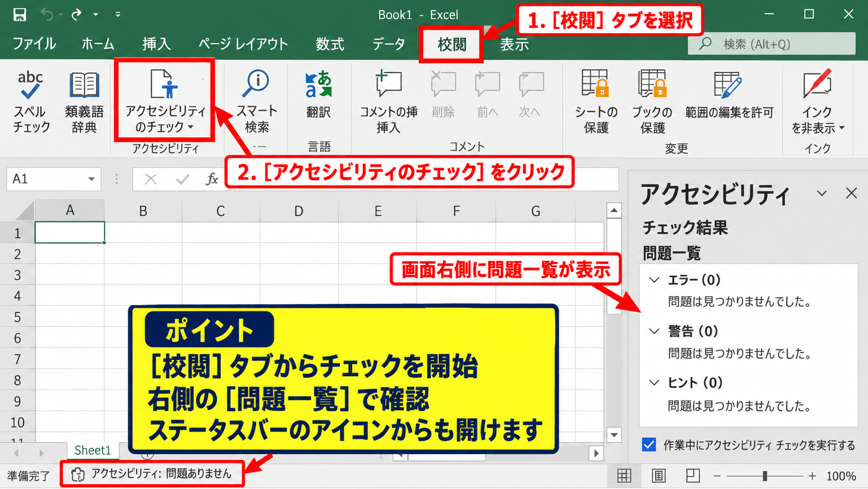
Task: Select the 校閲 ribbon tab
Action: 452,45
